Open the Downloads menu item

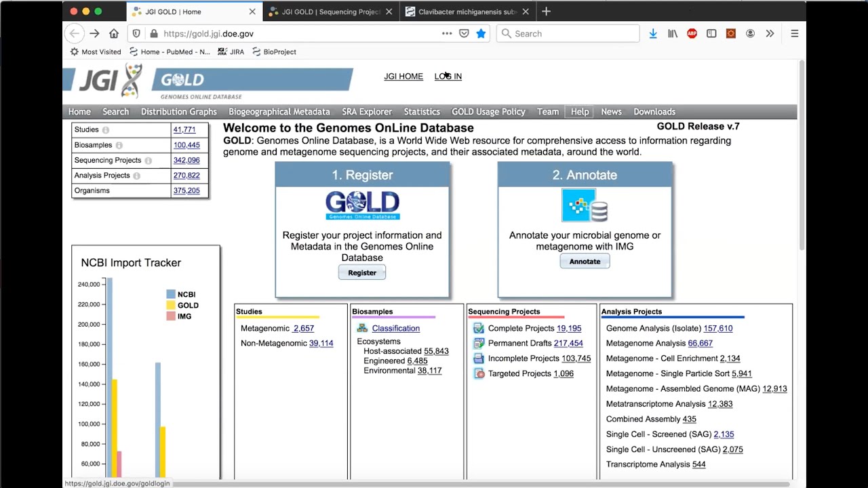(654, 112)
